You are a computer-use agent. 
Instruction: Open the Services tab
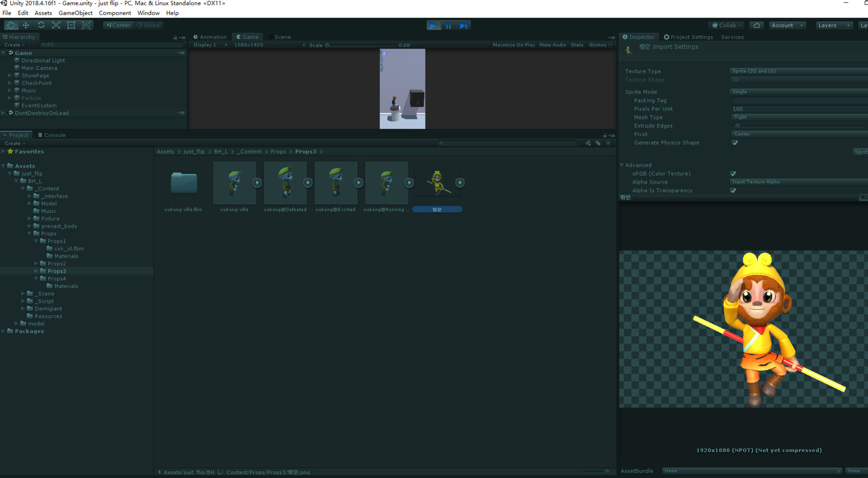click(732, 37)
